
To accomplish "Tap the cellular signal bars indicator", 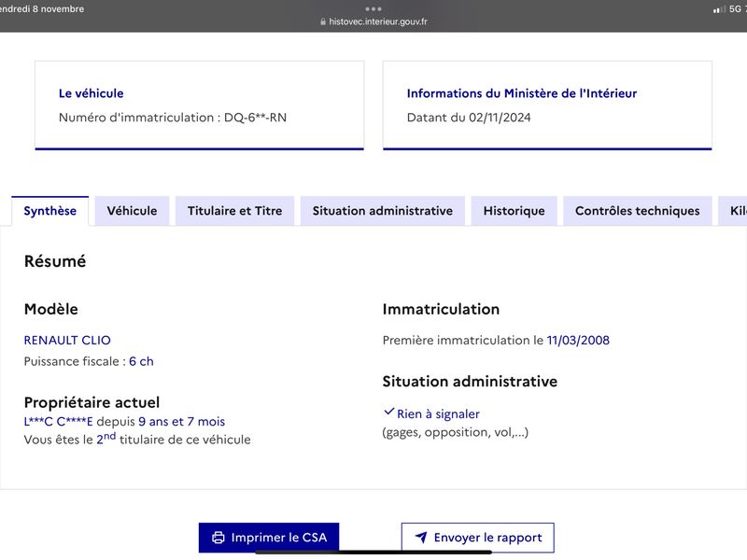I will click(x=719, y=9).
